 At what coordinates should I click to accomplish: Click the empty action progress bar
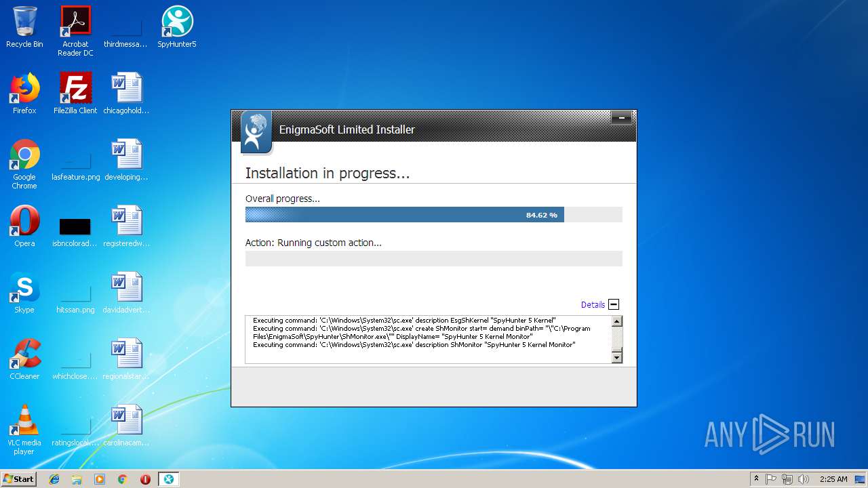pos(433,258)
